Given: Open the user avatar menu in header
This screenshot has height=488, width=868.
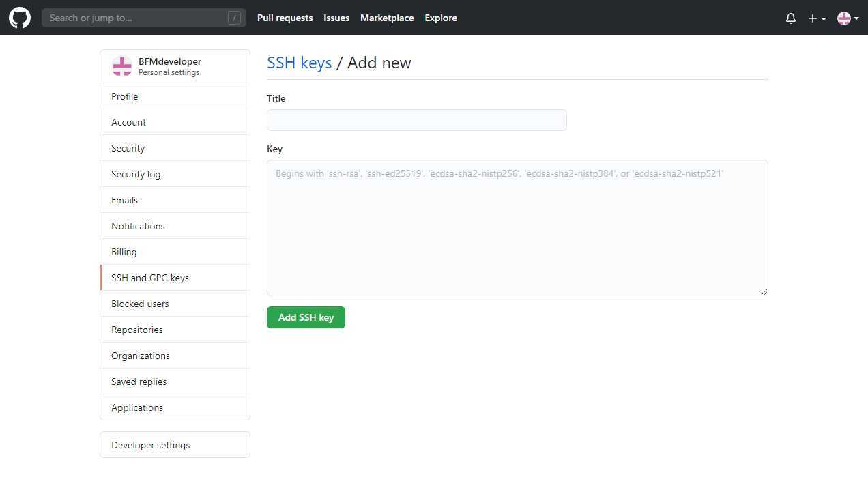Looking at the screenshot, I should point(848,18).
